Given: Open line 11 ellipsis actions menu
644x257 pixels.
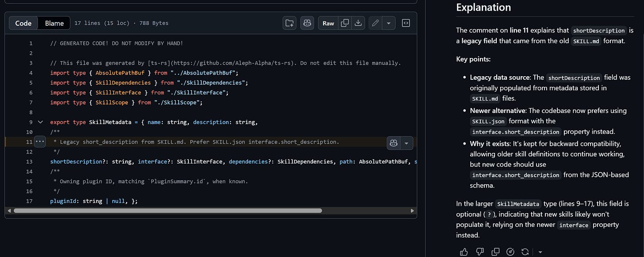Looking at the screenshot, I should (x=40, y=142).
